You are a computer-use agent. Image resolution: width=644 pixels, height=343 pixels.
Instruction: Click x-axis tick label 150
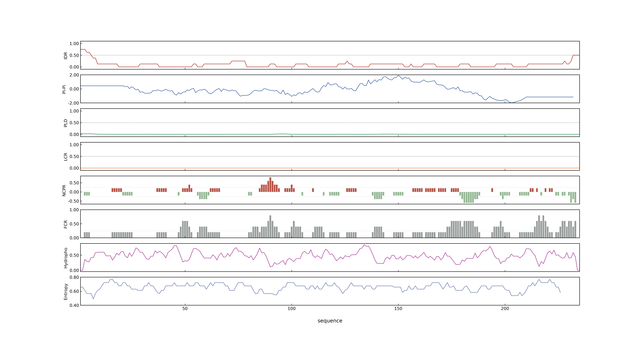(398, 309)
